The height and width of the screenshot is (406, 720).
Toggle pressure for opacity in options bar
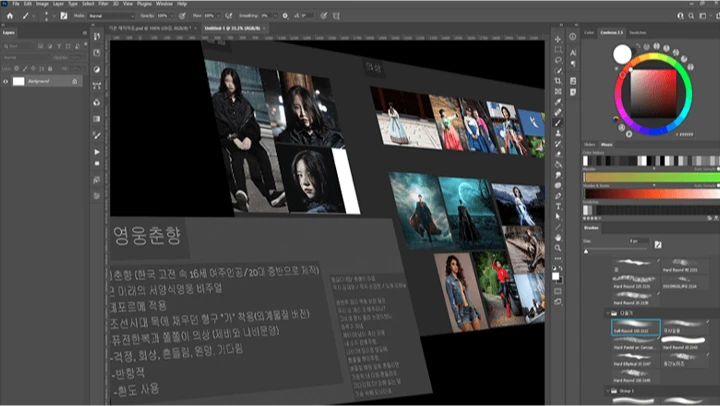click(182, 16)
